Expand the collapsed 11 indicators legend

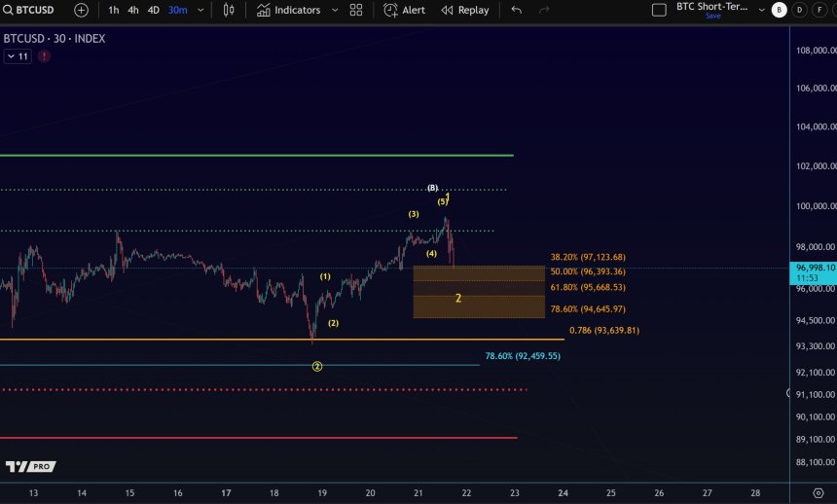(18, 56)
